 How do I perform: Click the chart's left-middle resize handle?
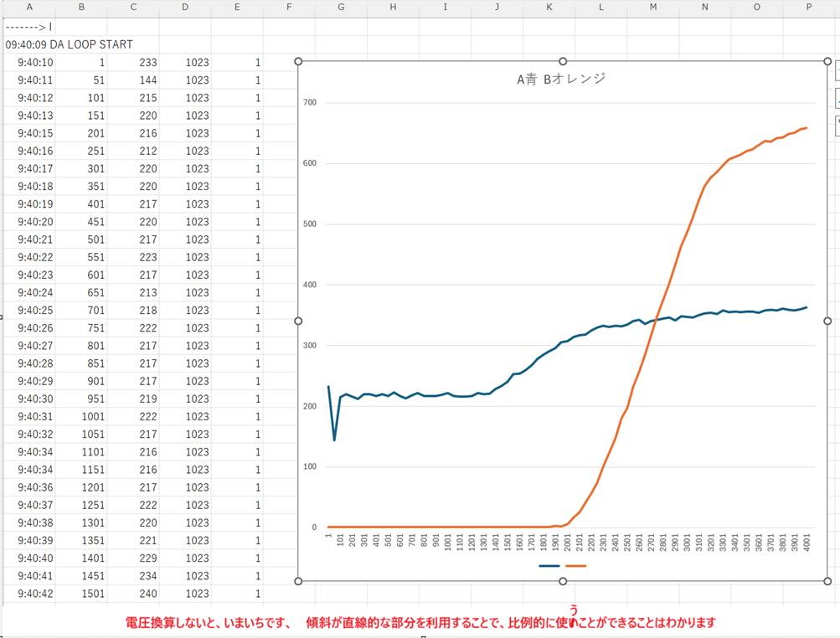[x=298, y=321]
